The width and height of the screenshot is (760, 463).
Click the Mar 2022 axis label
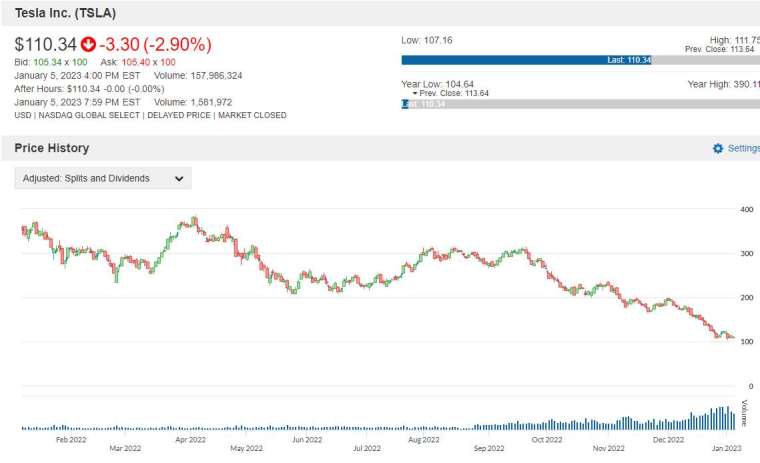pos(125,448)
